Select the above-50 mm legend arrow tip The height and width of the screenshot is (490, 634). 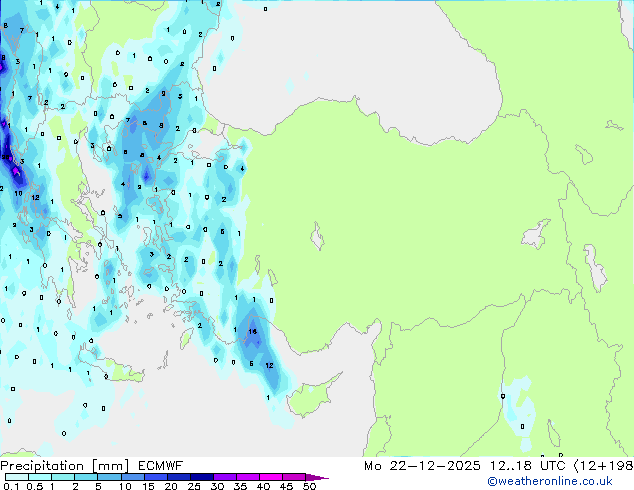tap(317, 477)
